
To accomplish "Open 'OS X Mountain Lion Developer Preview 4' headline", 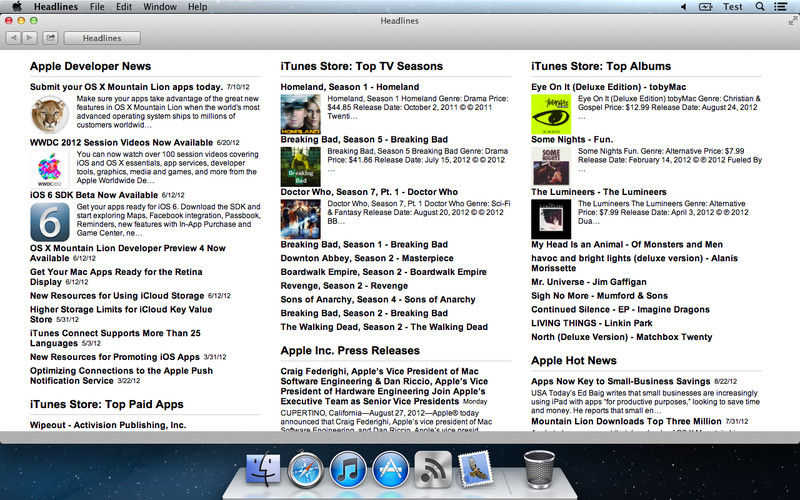I will coord(128,253).
